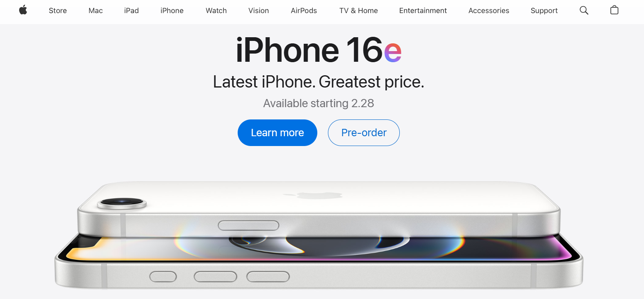
Task: Choose Watch from the top navigation
Action: 216,11
